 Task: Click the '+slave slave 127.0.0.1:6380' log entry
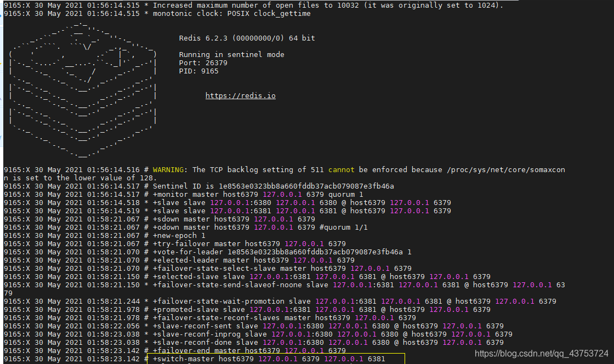228,203
